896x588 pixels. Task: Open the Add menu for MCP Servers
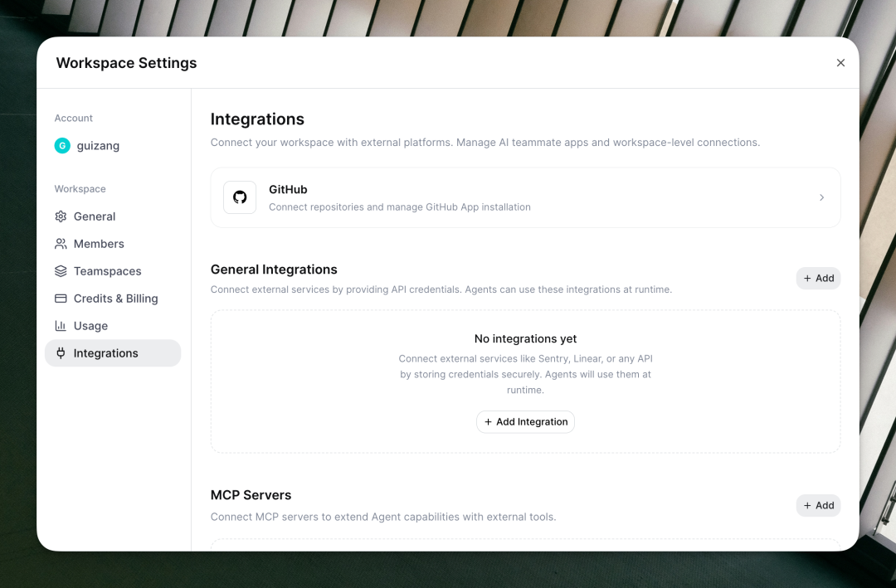tap(818, 505)
